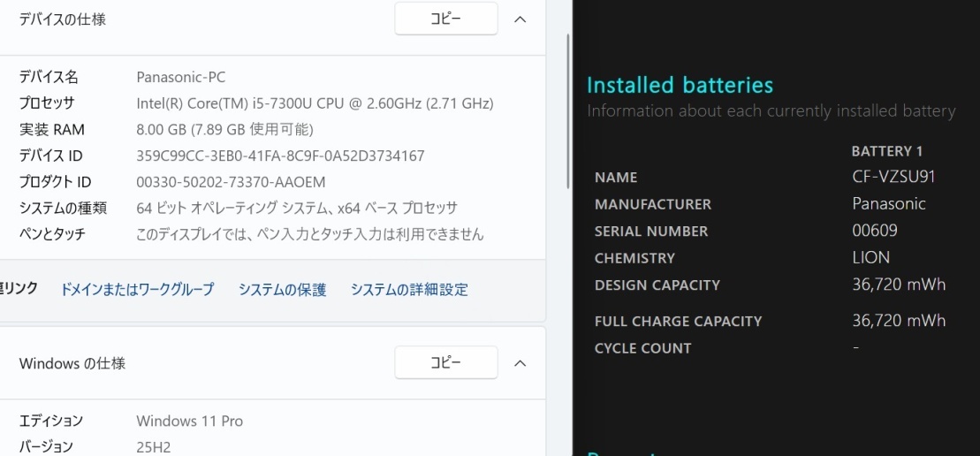Viewport: 980px width, 456px height.
Task: Open the ドメインまたはワークグループ link
Action: click(x=137, y=289)
